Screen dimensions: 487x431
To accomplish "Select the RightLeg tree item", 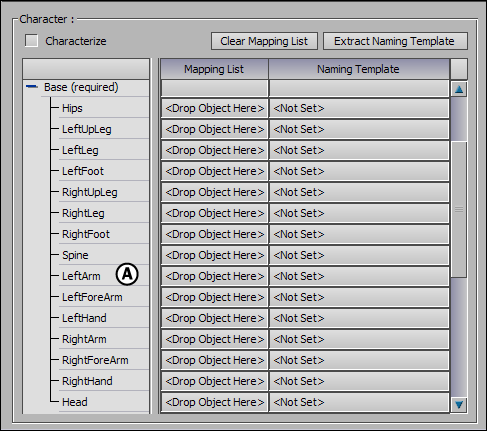I will 83,213.
